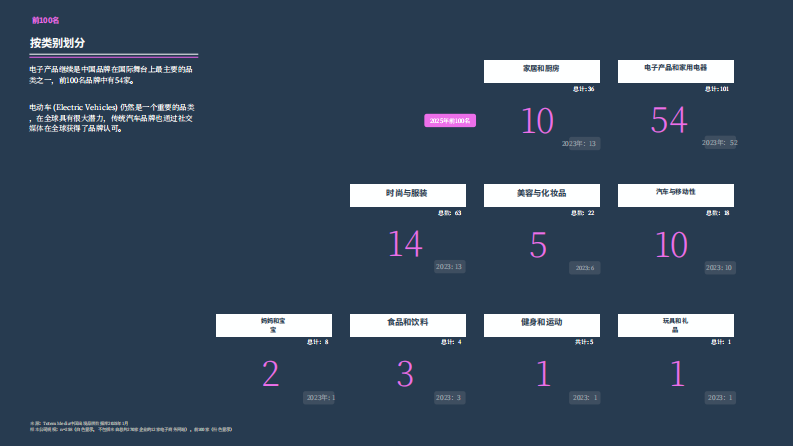The width and height of the screenshot is (793, 446).
Task: Click the large pink number 14
Action: [405, 245]
